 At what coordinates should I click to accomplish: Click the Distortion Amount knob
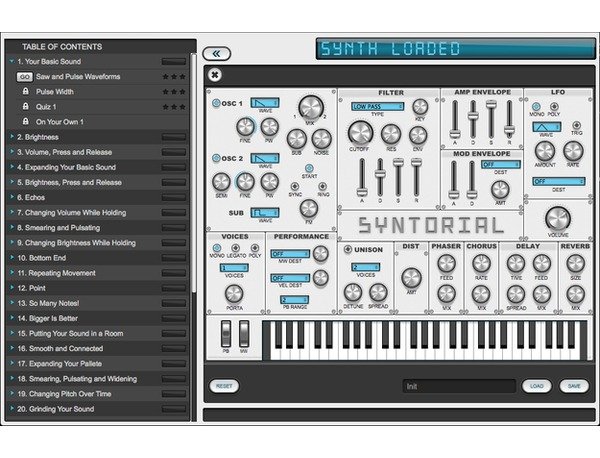tap(411, 277)
